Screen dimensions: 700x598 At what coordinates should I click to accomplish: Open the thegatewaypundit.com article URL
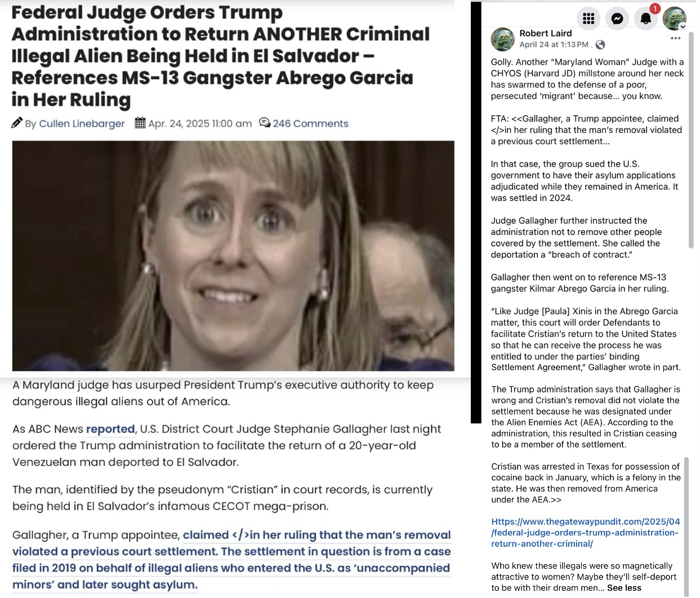(x=586, y=533)
